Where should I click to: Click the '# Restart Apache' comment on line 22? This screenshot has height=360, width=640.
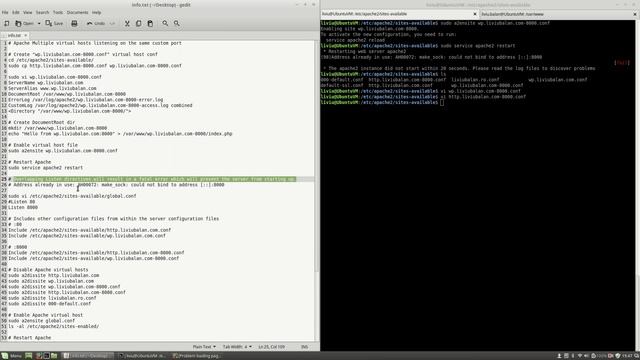pyautogui.click(x=29, y=162)
